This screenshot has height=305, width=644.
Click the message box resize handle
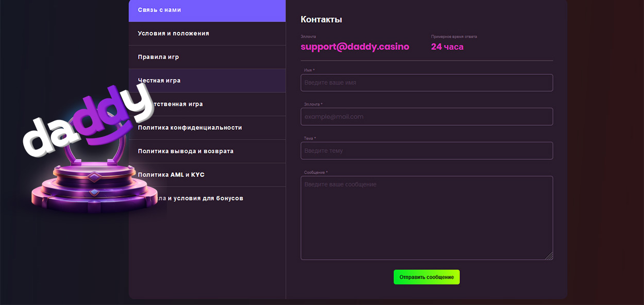pos(549,256)
